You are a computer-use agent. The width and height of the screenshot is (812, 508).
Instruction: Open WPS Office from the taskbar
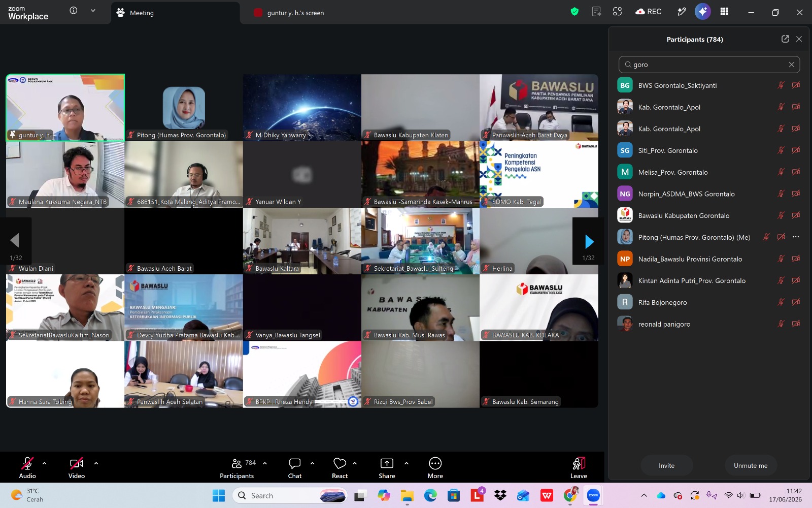(547, 495)
